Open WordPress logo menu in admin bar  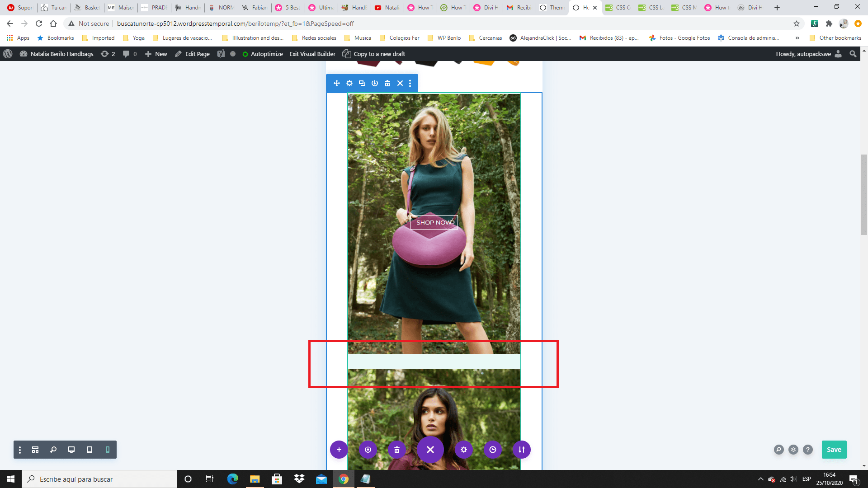click(x=8, y=54)
